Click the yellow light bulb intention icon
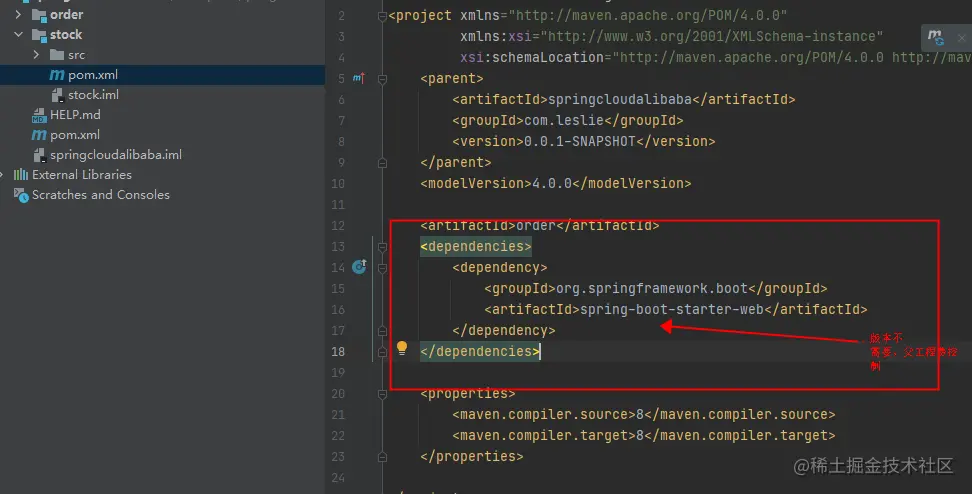Viewport: 972px width, 494px height. [x=402, y=348]
